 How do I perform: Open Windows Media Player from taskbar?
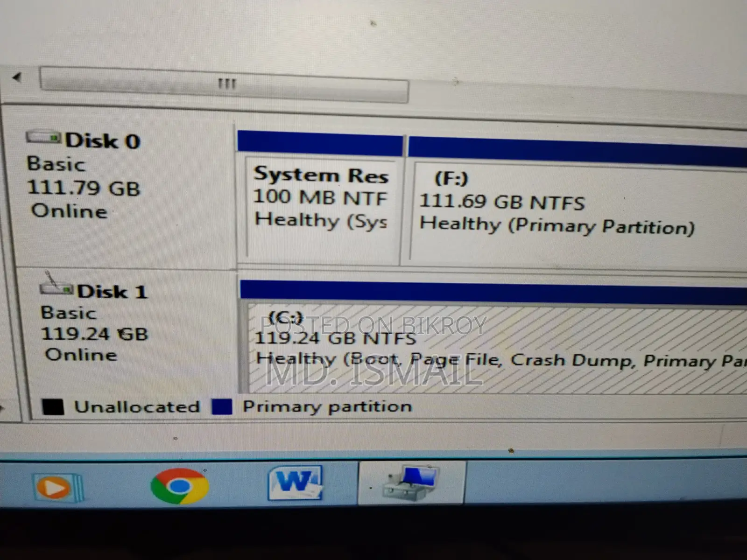click(x=58, y=488)
